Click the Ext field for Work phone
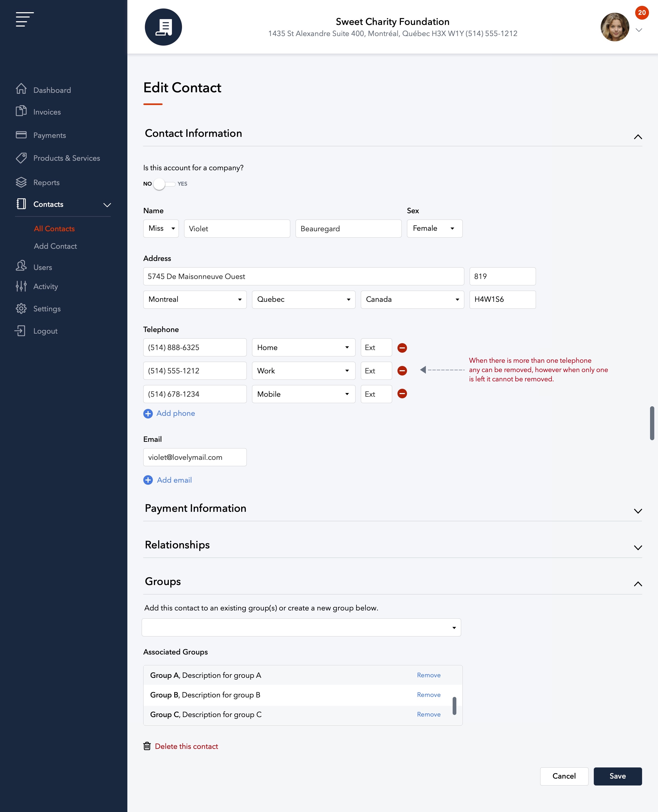Viewport: 658px width, 812px height. pos(376,370)
